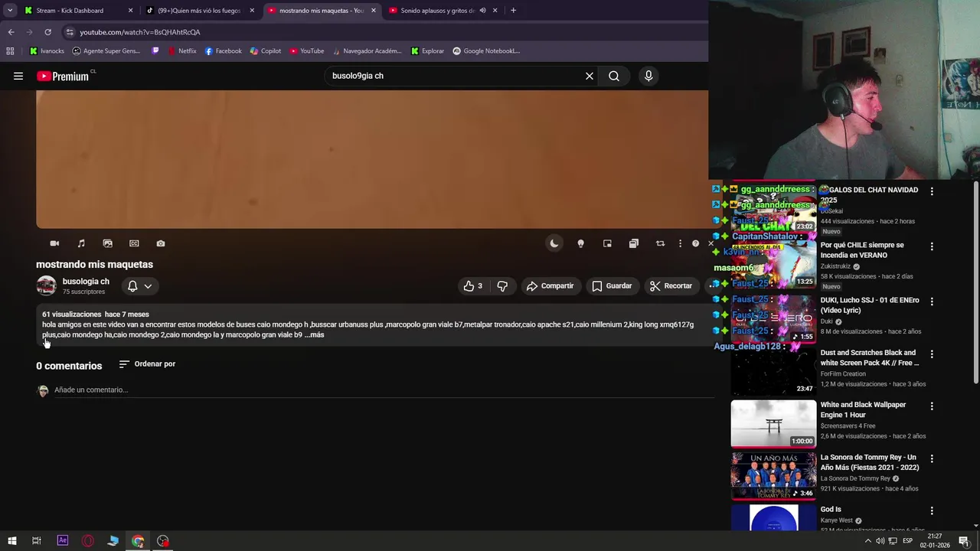The width and height of the screenshot is (980, 551).
Task: Click the screenshot camera icon below the player
Action: click(x=161, y=243)
